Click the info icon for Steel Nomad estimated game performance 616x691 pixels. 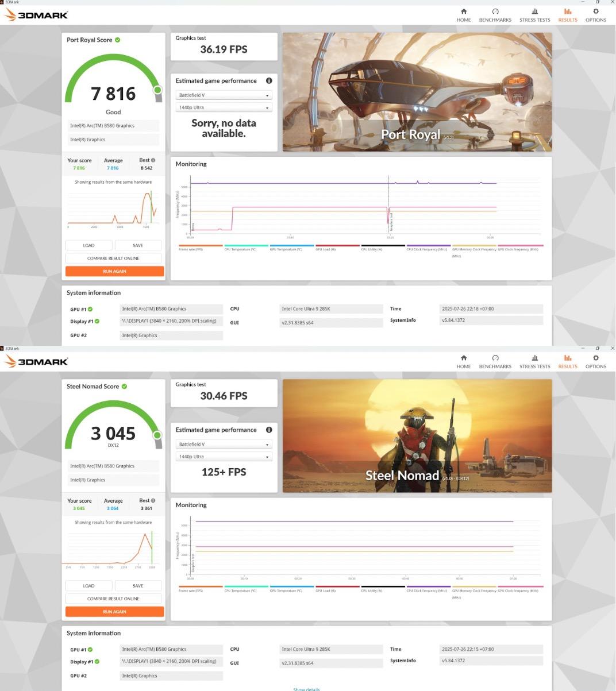(x=269, y=430)
